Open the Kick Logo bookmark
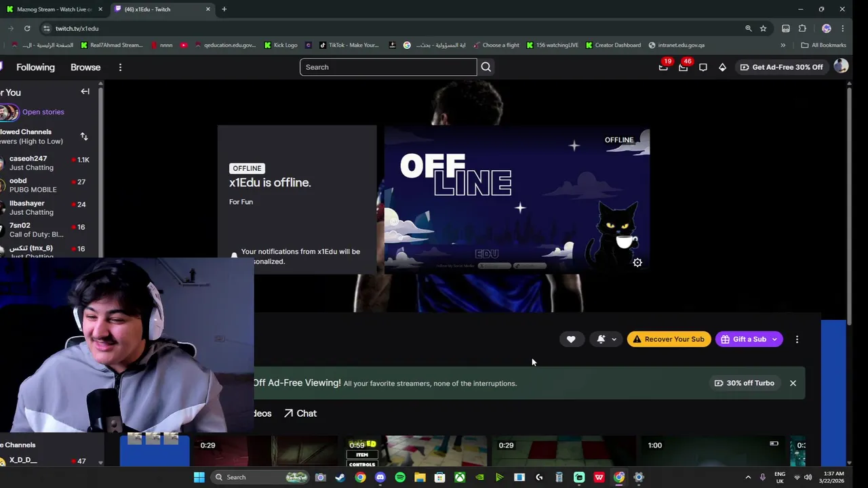Screen dimensions: 868x488 pos(281,45)
